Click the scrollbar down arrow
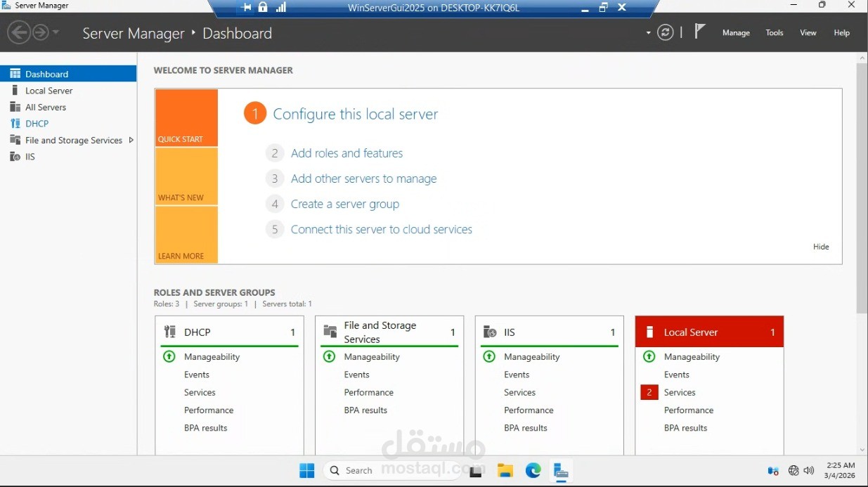Viewport: 868px width, 487px height. (x=862, y=450)
